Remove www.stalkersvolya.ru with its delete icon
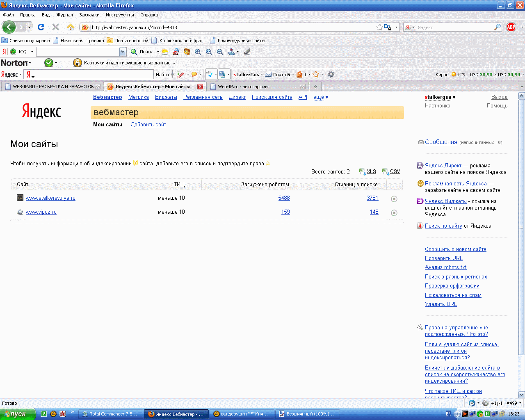 (x=394, y=199)
